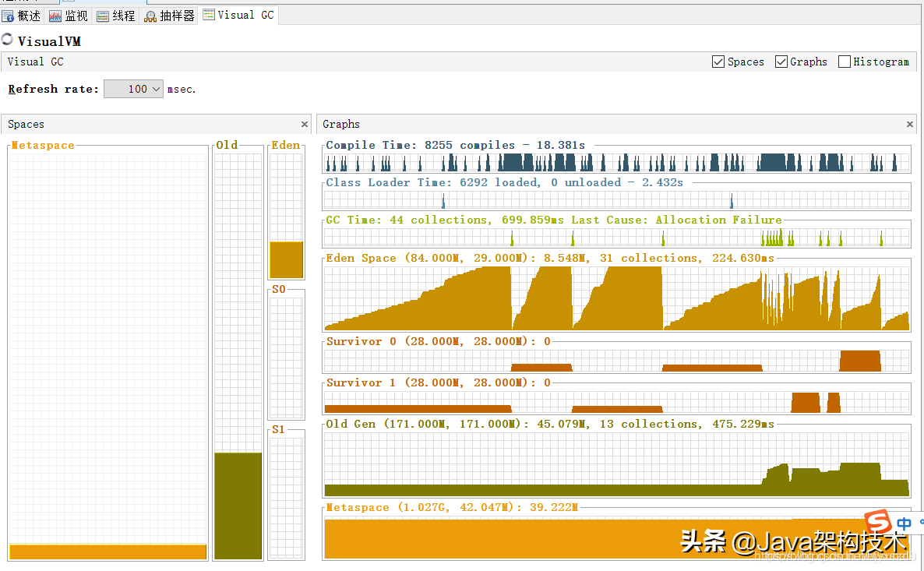Click the 线程 tab list icon
Viewport: 924px width, 571px height.
point(103,16)
